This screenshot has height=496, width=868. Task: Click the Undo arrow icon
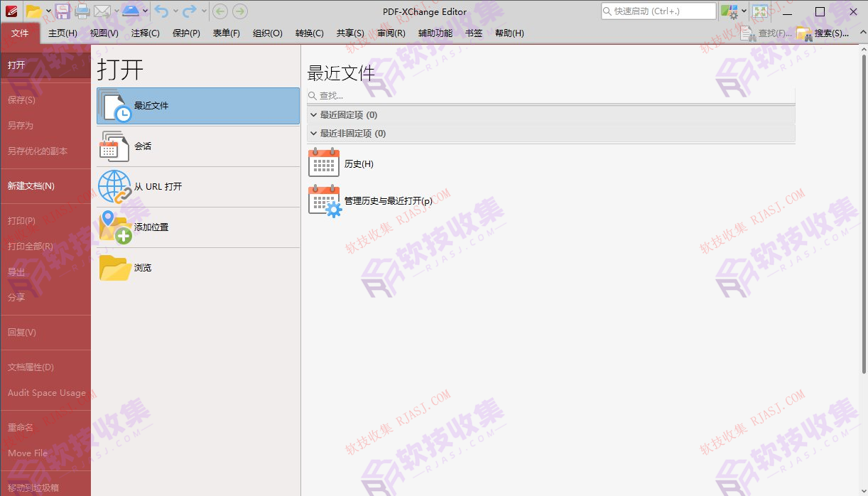point(161,10)
